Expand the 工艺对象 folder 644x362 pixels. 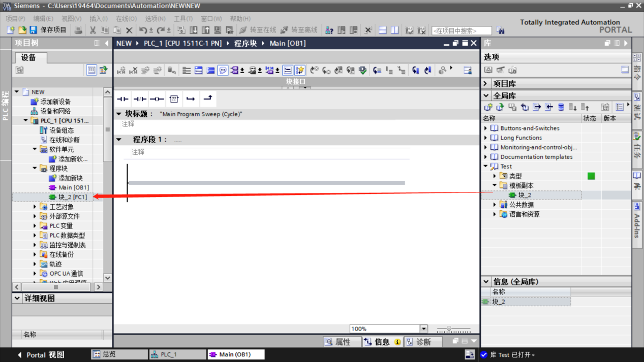coord(35,207)
